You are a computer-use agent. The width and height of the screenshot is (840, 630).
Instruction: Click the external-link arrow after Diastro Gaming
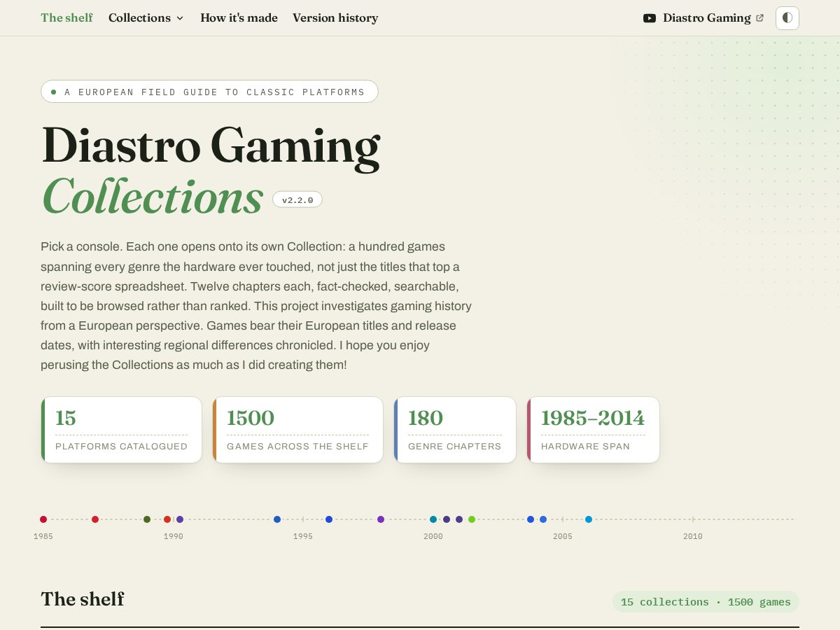point(760,18)
